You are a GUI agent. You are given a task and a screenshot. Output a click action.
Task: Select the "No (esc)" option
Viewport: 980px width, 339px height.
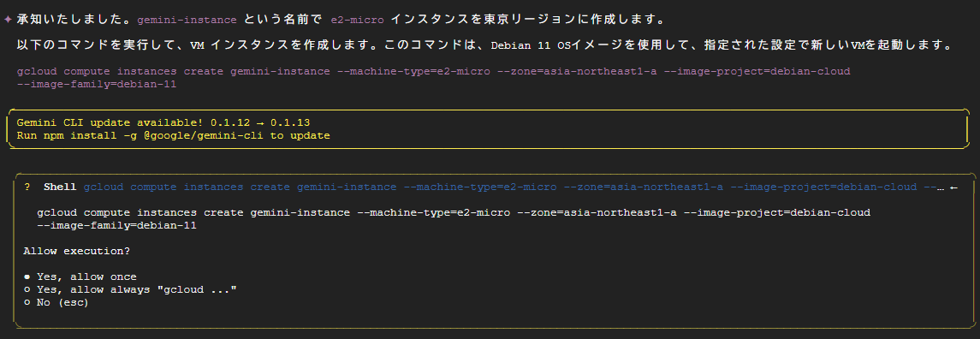(56, 303)
